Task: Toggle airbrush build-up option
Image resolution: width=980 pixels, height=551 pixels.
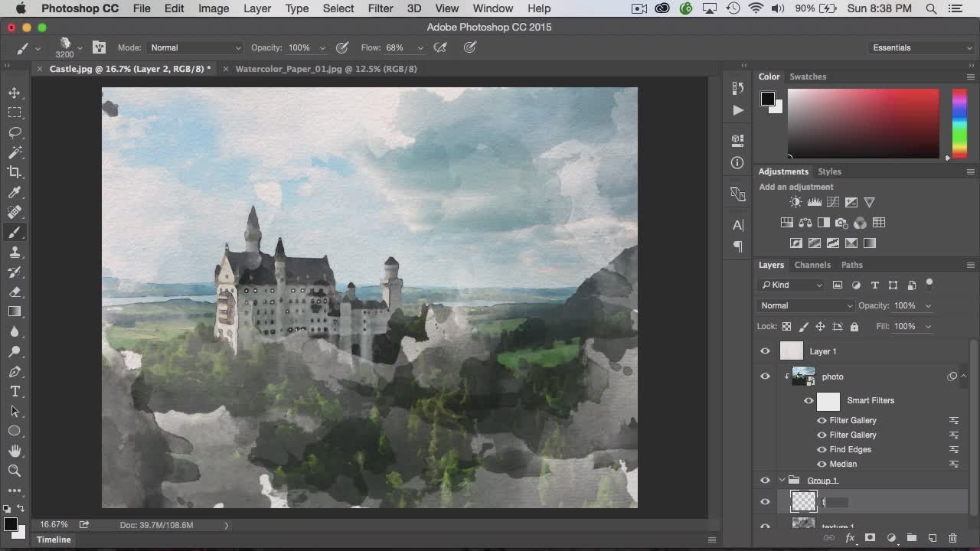Action: [440, 47]
